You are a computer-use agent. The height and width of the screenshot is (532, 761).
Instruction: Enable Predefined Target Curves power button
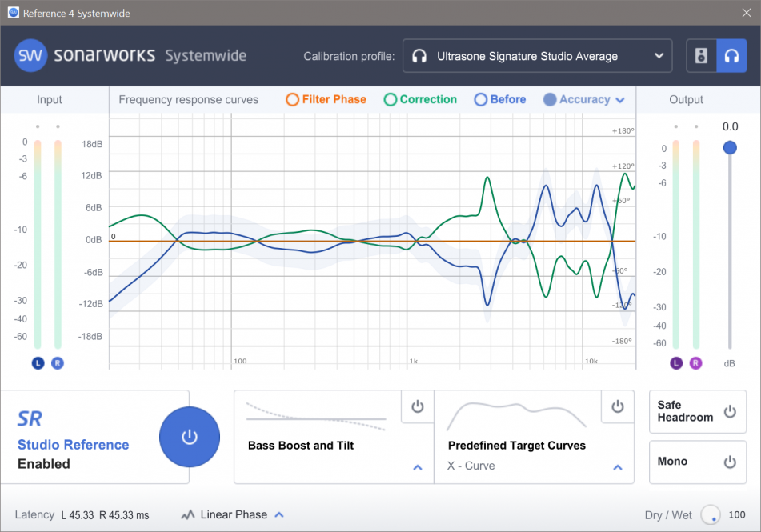(x=617, y=406)
